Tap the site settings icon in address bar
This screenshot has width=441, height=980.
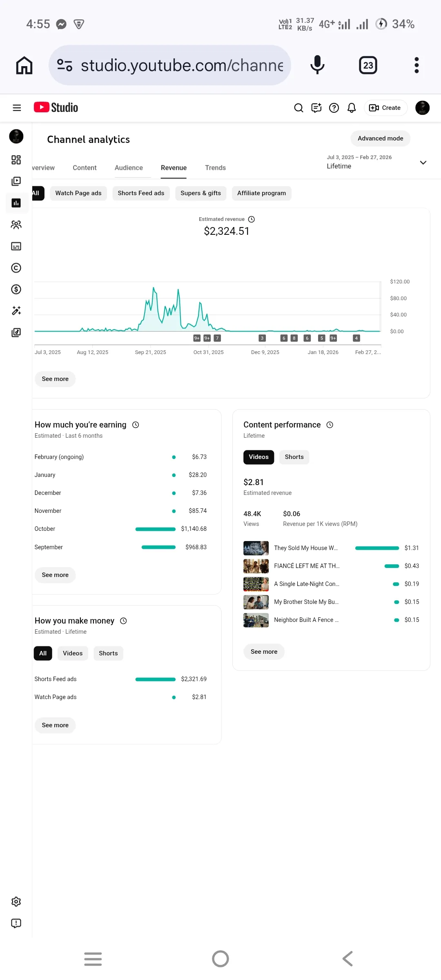coord(65,65)
